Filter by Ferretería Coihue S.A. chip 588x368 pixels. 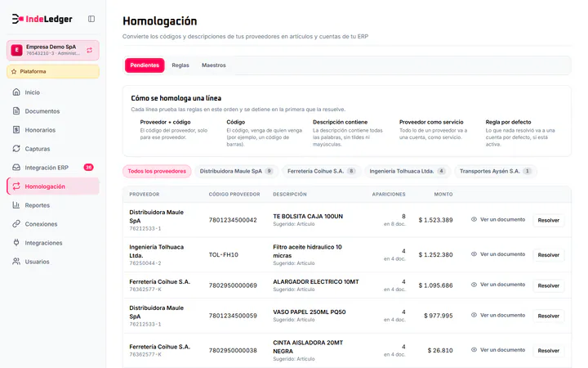pyautogui.click(x=322, y=171)
